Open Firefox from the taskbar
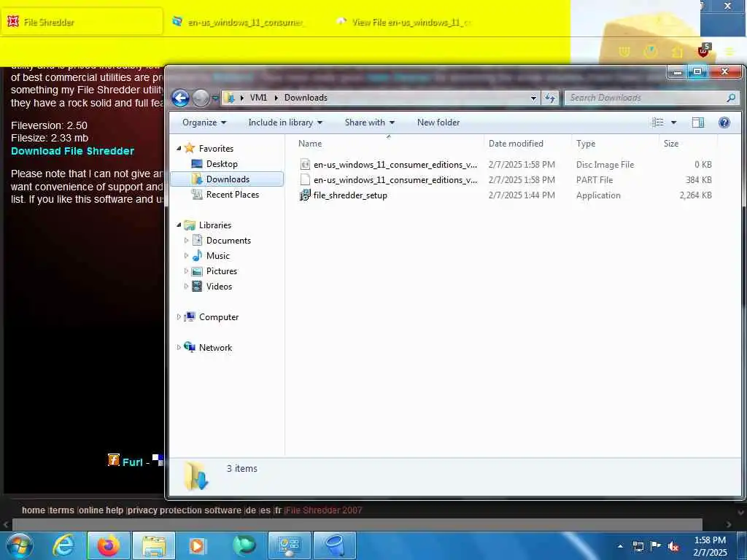The width and height of the screenshot is (747, 560). click(109, 545)
